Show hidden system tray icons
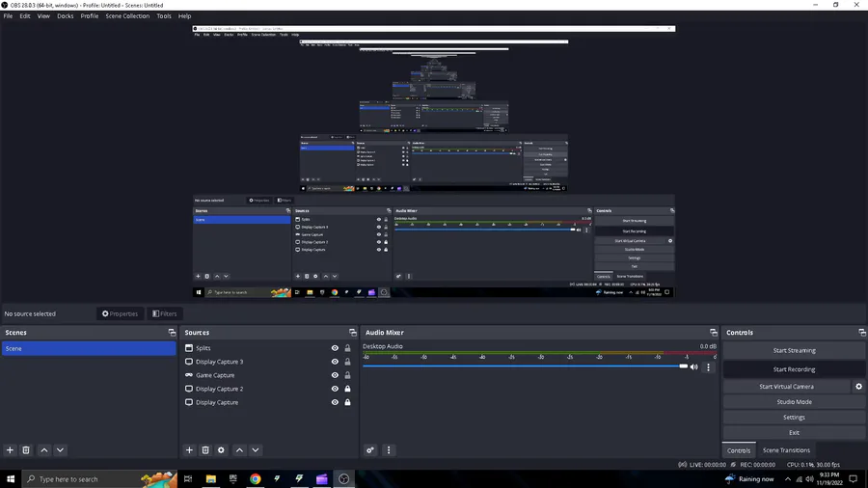868x488 pixels. click(788, 479)
